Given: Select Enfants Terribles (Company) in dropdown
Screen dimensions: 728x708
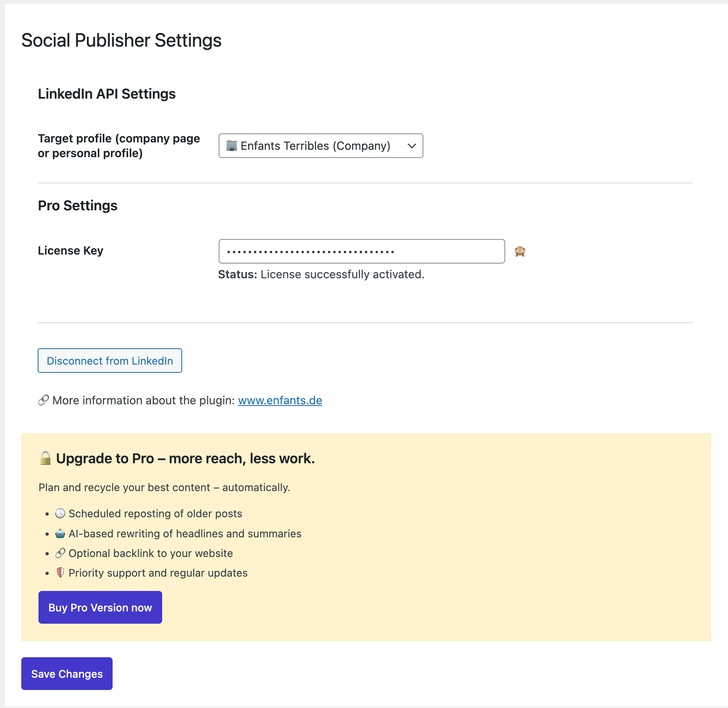Looking at the screenshot, I should (x=314, y=146).
